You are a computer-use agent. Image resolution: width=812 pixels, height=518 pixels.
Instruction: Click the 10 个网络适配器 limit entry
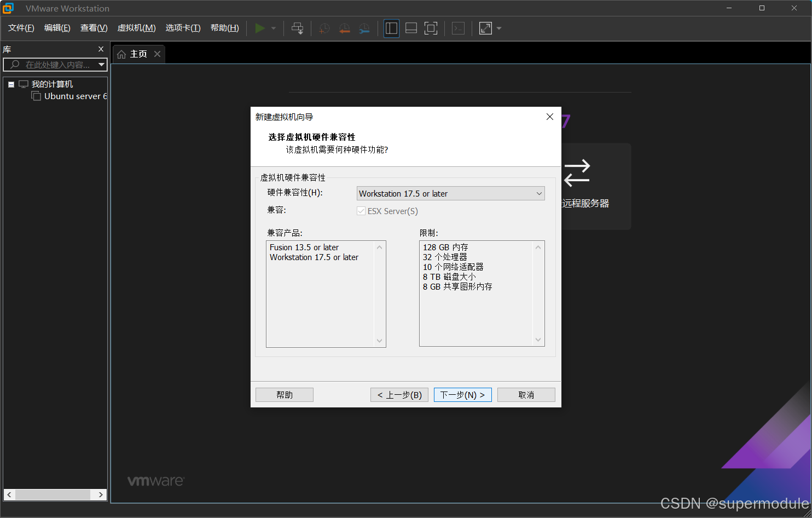click(453, 267)
